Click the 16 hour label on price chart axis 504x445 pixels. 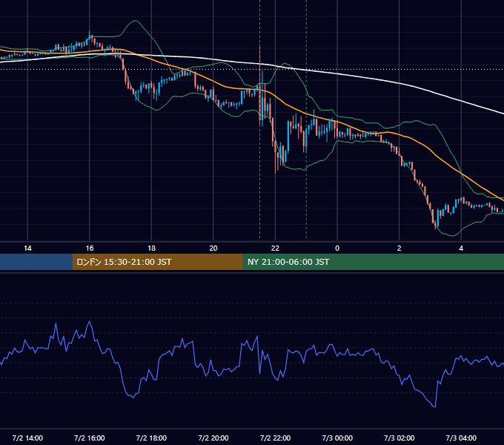[90, 248]
